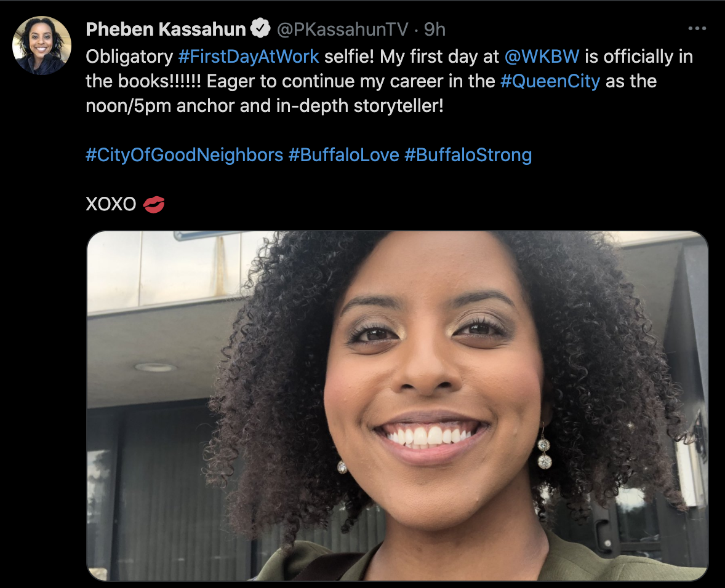Click the text 'is officially in' after @WKBW

point(639,57)
